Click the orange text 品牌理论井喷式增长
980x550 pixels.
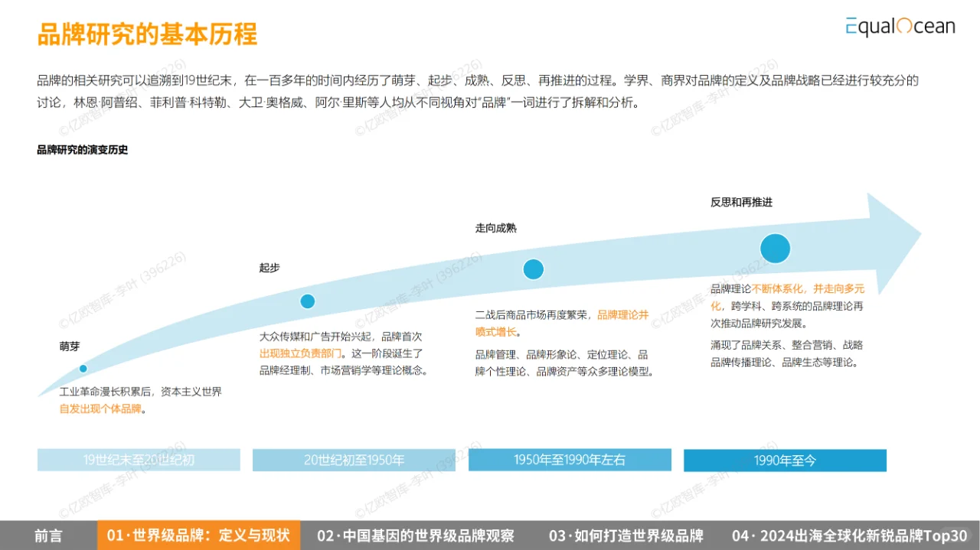click(x=562, y=324)
